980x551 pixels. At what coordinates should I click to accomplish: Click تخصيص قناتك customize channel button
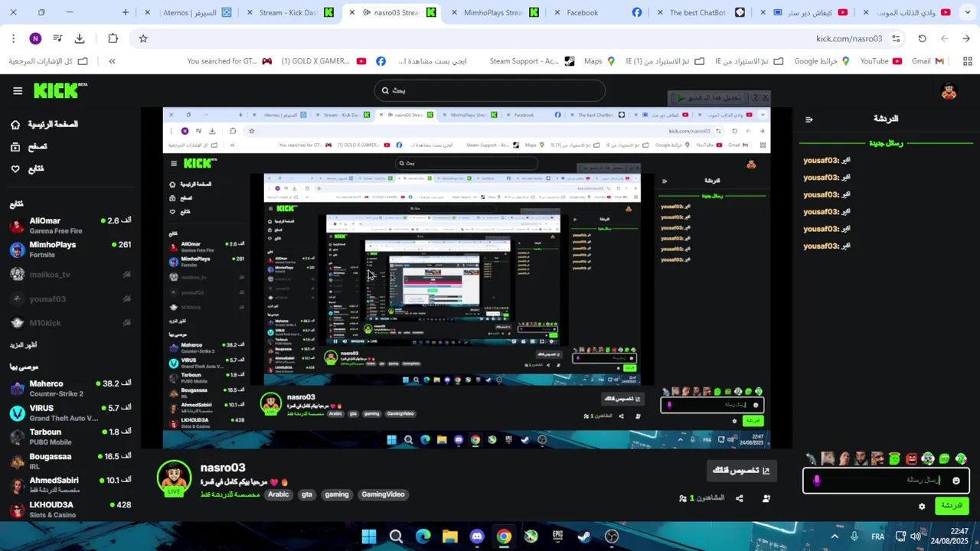tap(741, 470)
